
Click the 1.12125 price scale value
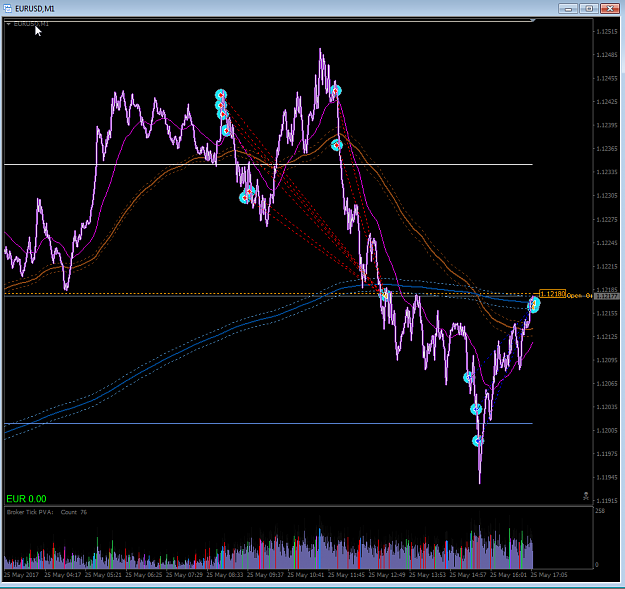coord(607,337)
